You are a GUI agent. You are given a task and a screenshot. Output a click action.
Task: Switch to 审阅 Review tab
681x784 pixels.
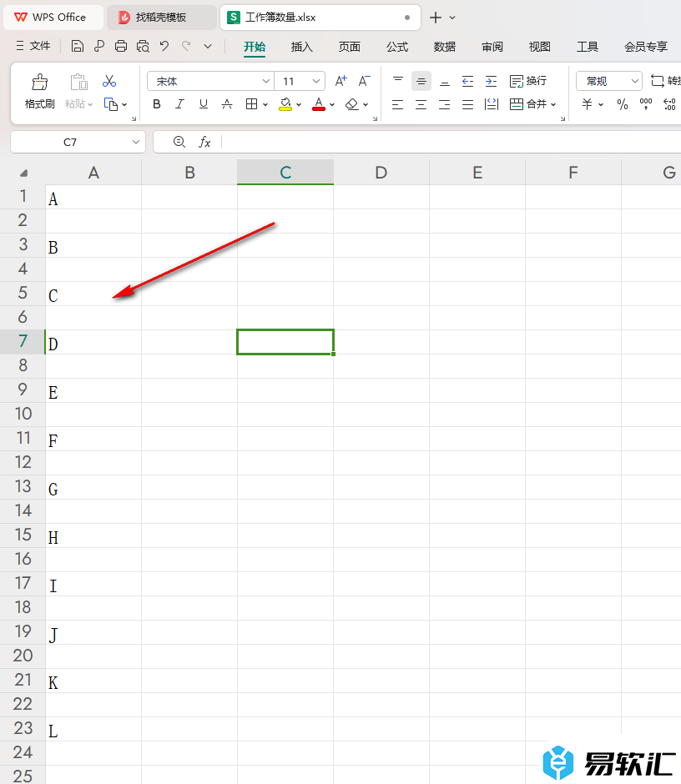coord(492,47)
